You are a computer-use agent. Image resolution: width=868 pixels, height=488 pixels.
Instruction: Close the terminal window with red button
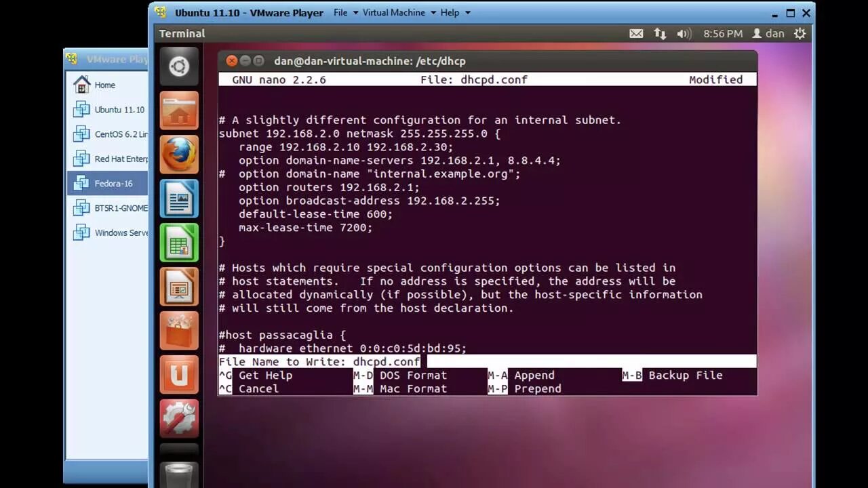coord(231,60)
